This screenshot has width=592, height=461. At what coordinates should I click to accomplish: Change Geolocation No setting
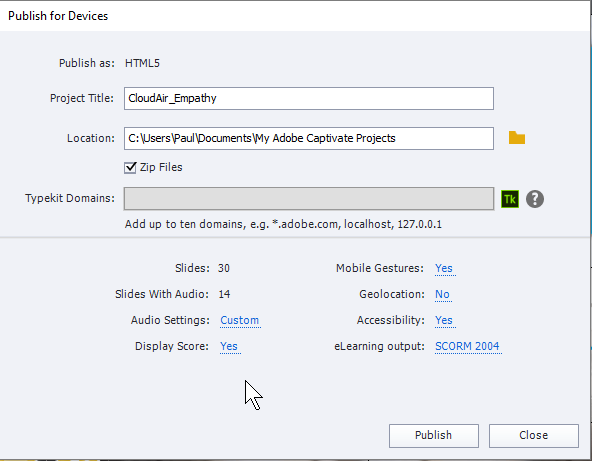[442, 294]
